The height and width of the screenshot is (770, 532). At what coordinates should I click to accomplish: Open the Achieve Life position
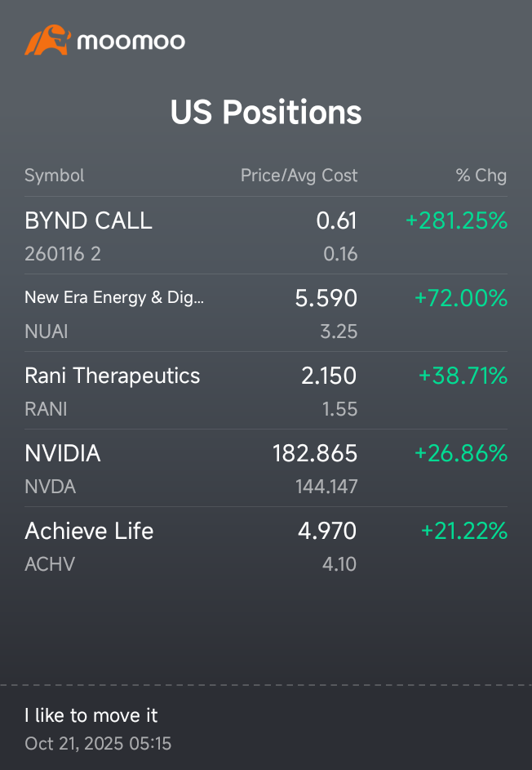click(x=266, y=545)
